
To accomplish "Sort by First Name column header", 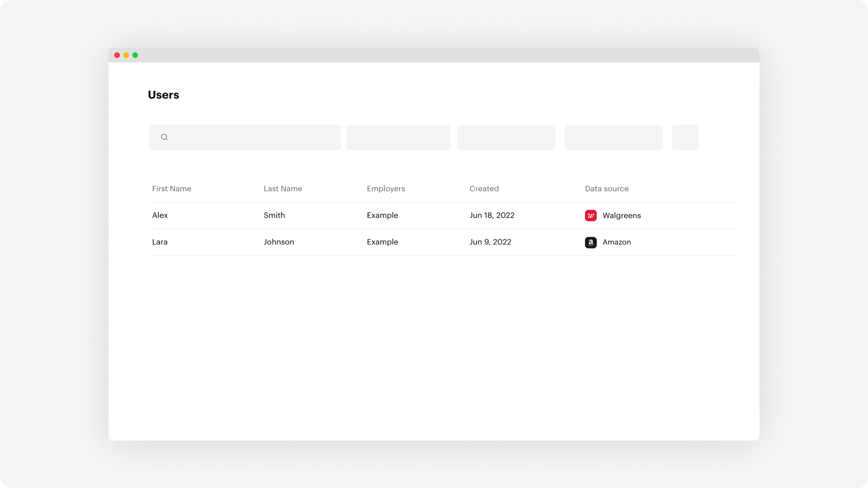I will pyautogui.click(x=171, y=188).
